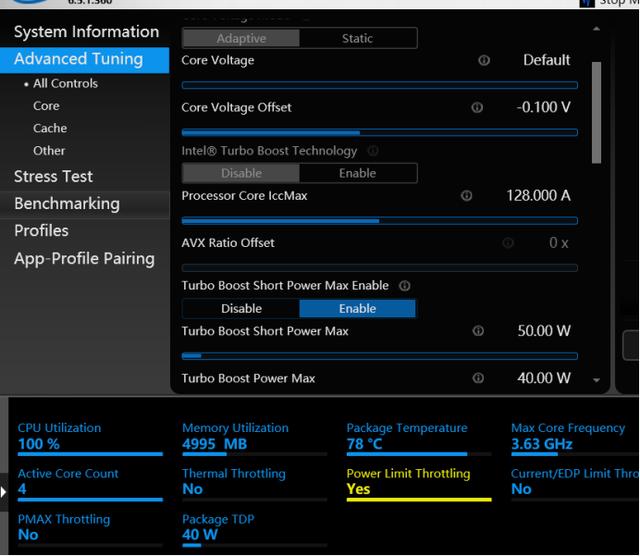Click the info icon beside AVX Ratio Offset
Image resolution: width=640 pixels, height=556 pixels.
click(507, 243)
